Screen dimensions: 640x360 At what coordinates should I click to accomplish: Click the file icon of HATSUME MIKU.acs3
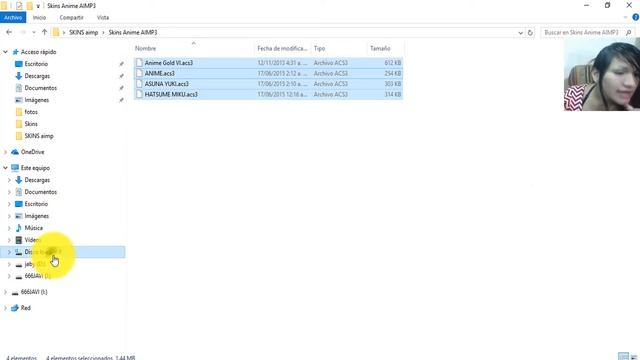140,94
